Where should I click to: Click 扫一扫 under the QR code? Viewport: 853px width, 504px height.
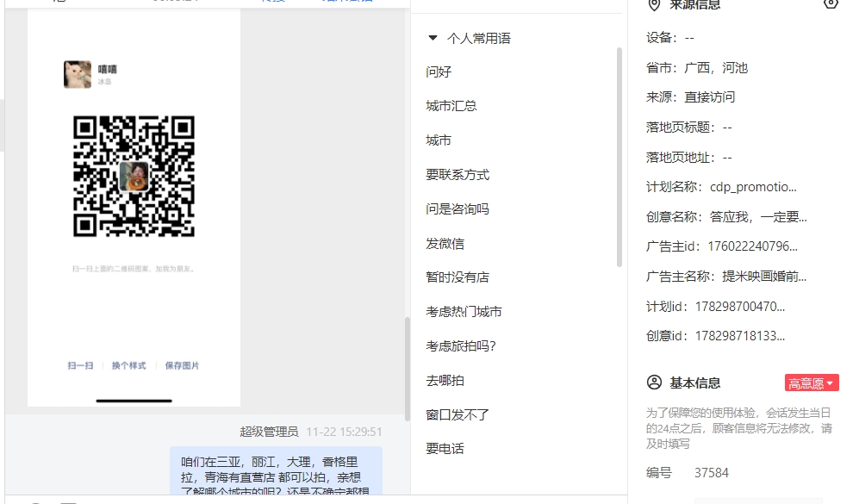[x=80, y=365]
